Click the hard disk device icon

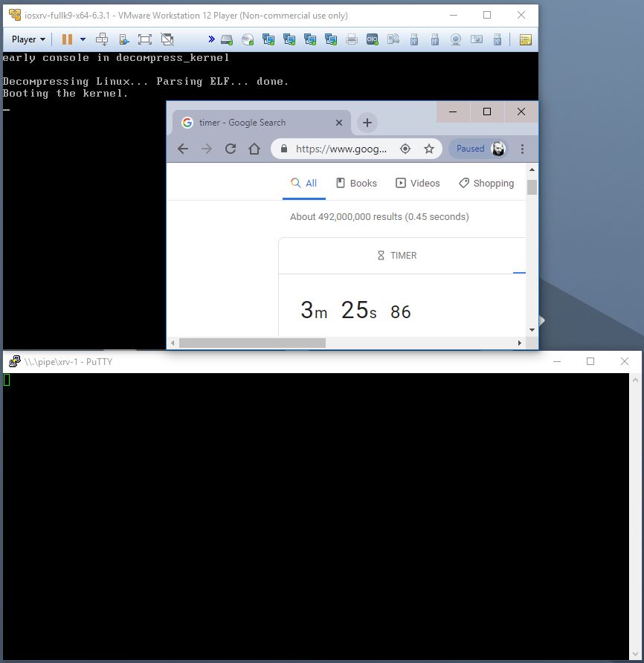point(227,39)
